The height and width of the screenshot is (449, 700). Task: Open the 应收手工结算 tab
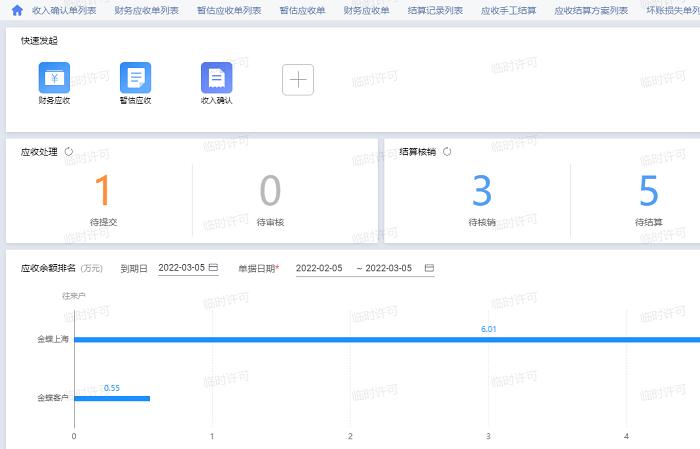pos(508,10)
